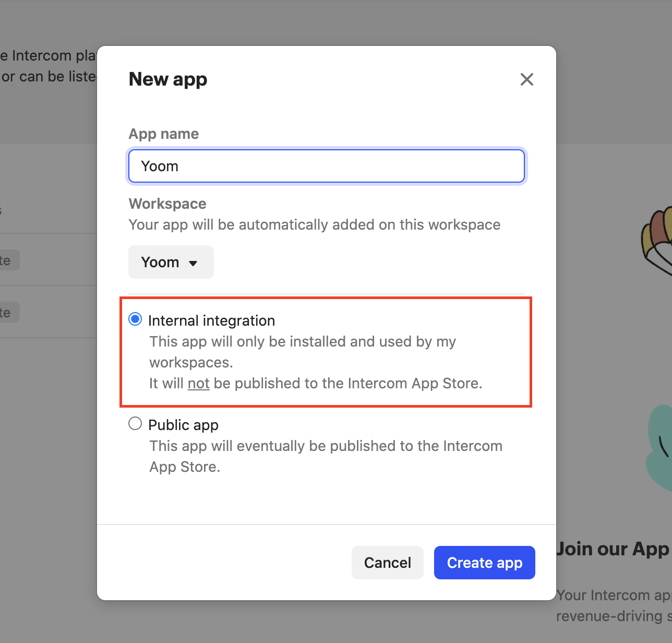Click the caret arrow beside Yoom
Viewport: 672px width, 643px height.
[193, 263]
